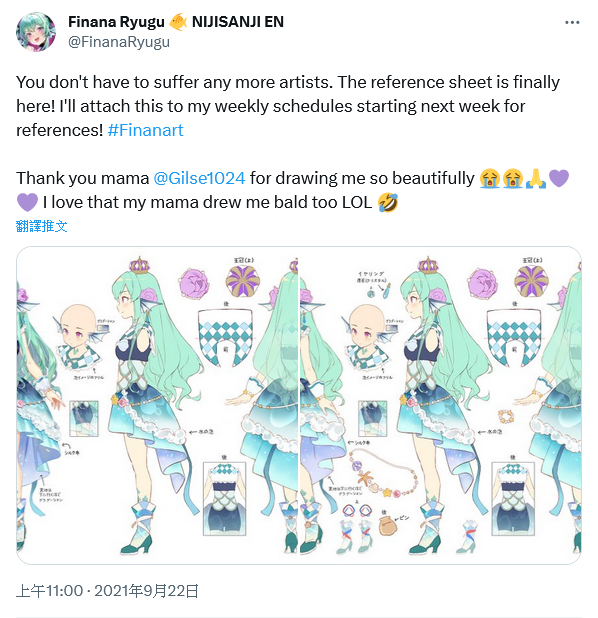Click the rolling laughing emoji after LOL
598x618 pixels.
pyautogui.click(x=387, y=203)
